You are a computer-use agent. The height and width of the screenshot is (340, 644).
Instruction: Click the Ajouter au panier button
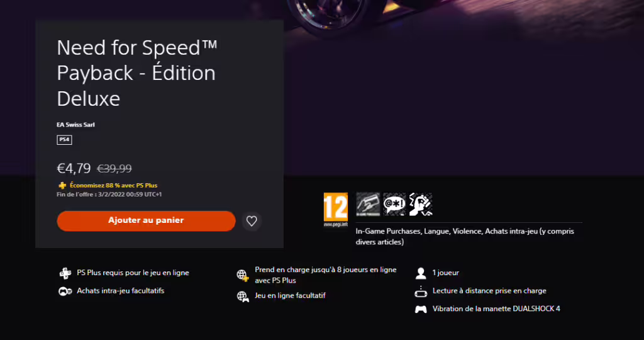tap(146, 221)
